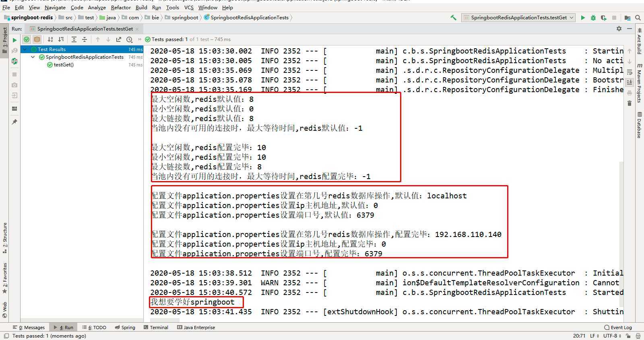Image resolution: width=644 pixels, height=340 pixels.
Task: Open the Spring tool window
Action: (125, 328)
